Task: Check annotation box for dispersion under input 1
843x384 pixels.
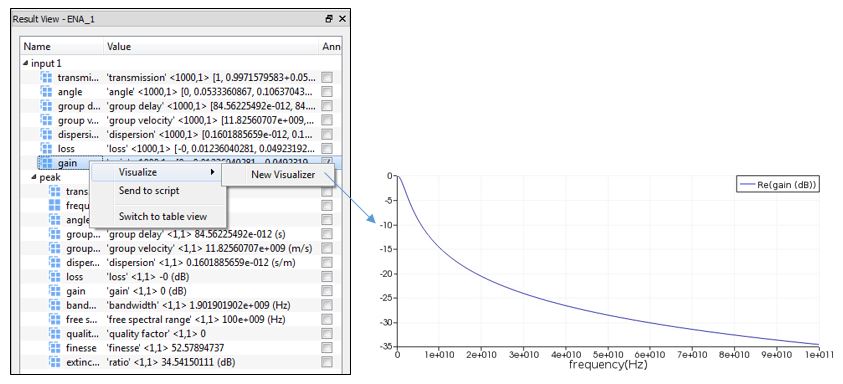Action: pyautogui.click(x=326, y=134)
